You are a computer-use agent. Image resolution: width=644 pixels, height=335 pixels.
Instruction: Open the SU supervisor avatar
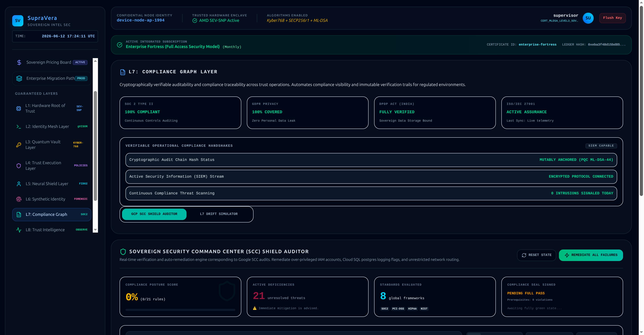[x=588, y=18]
